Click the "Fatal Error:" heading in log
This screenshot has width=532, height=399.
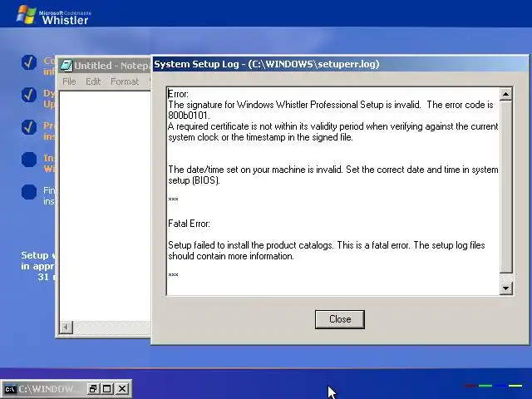(189, 224)
